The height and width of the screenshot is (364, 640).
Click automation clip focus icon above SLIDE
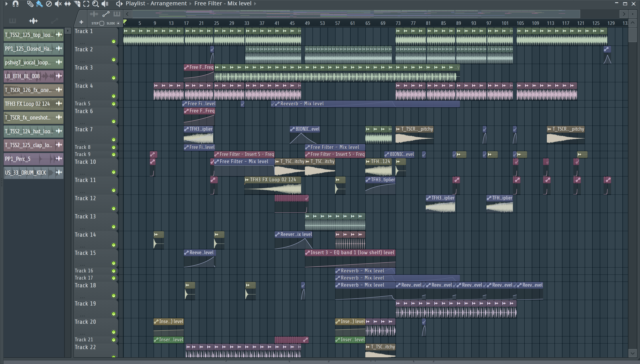tap(106, 14)
